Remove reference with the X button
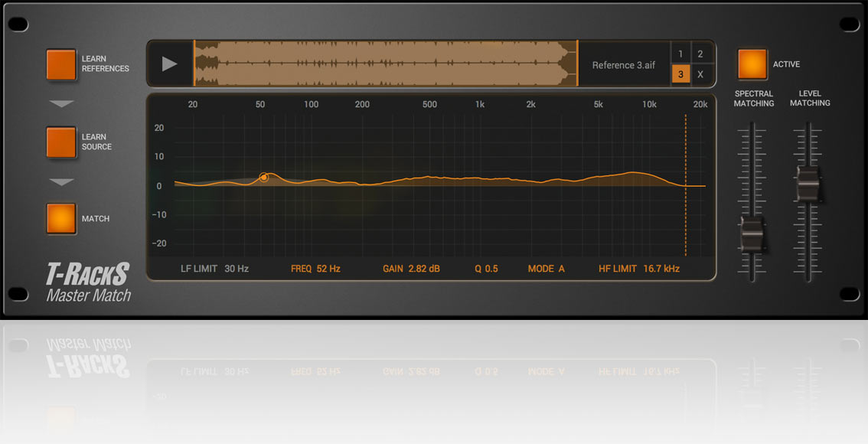Image resolution: width=868 pixels, height=444 pixels. pos(700,74)
